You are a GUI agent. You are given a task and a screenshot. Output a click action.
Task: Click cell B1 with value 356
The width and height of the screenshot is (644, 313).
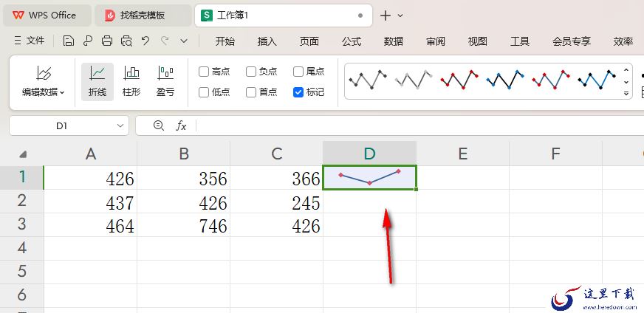click(184, 177)
